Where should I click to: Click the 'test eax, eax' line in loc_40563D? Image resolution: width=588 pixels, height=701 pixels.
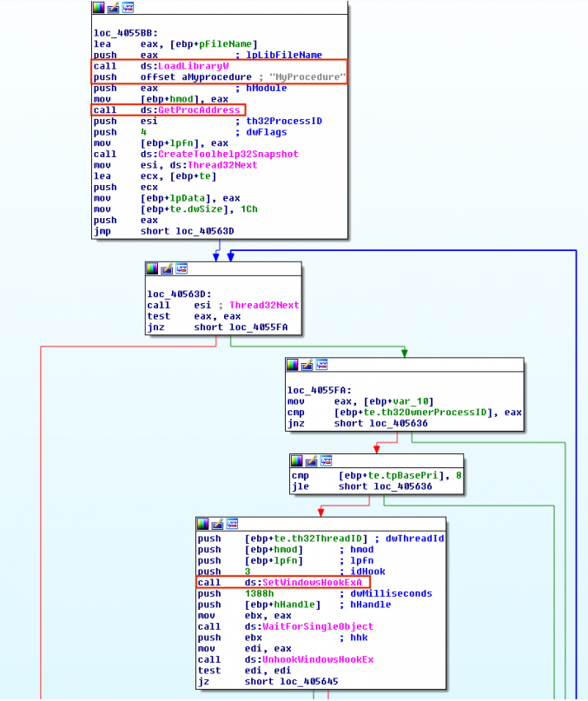[x=194, y=316]
